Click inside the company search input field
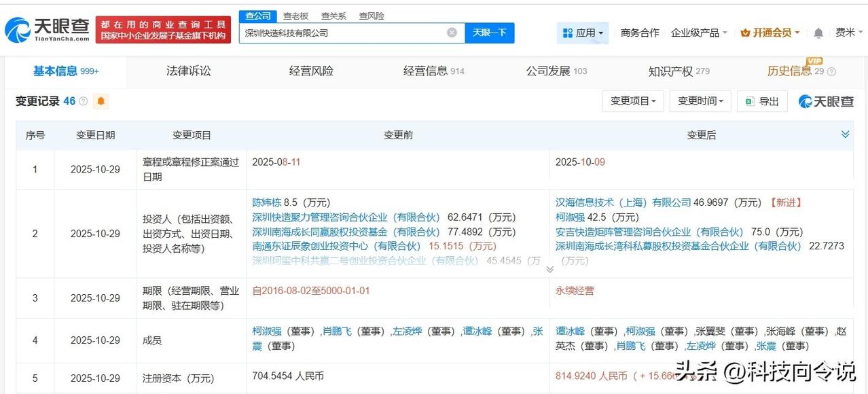Viewport: 868px width, 394px height. 340,32
